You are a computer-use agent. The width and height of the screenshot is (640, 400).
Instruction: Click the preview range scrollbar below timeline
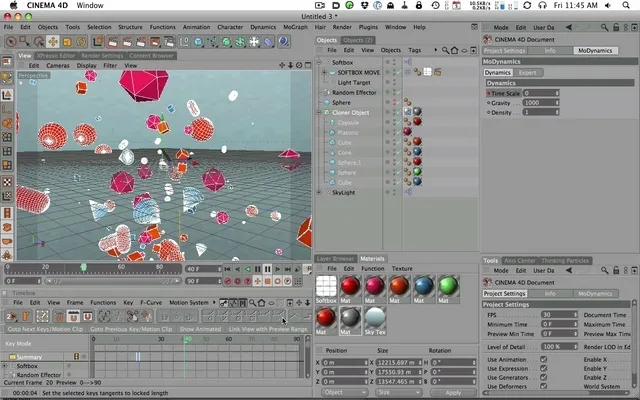pyautogui.click(x=112, y=281)
